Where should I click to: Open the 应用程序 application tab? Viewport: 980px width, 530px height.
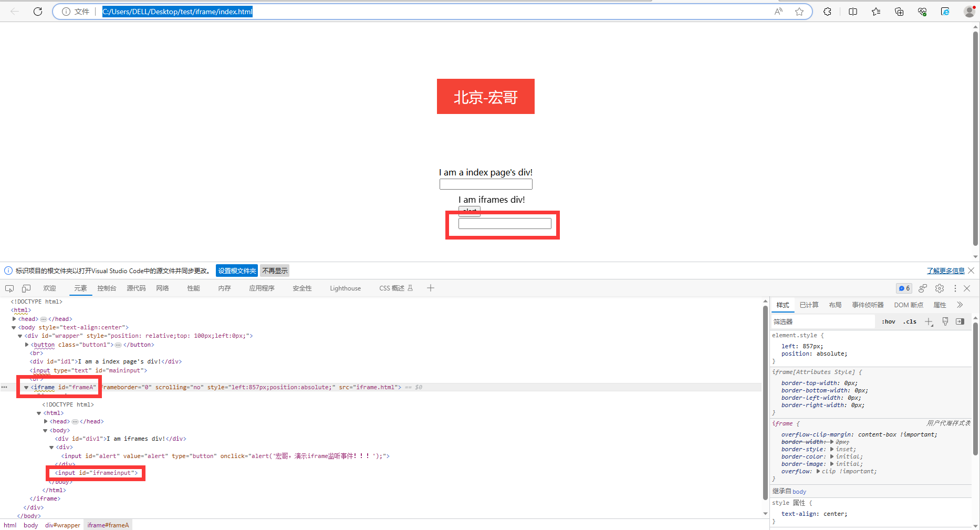coord(262,288)
